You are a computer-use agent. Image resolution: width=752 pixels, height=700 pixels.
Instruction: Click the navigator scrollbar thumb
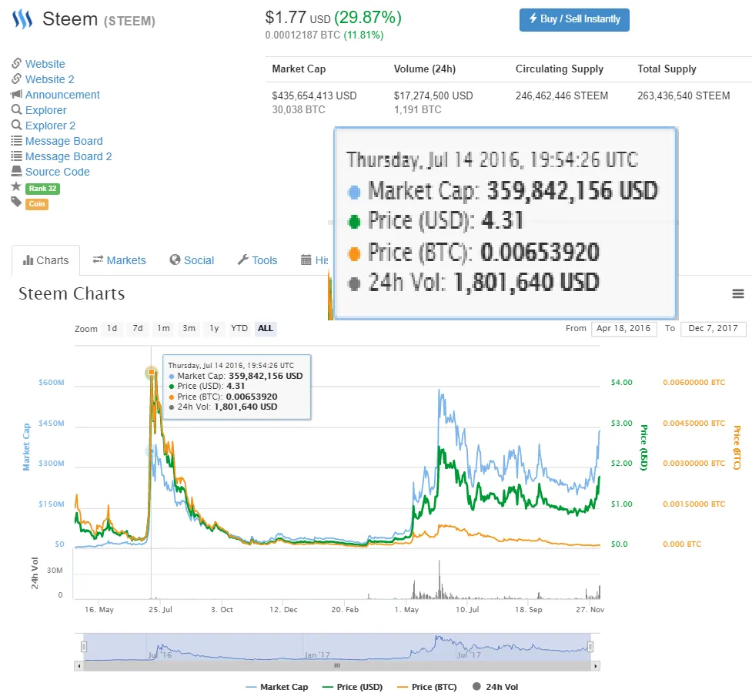(x=337, y=665)
